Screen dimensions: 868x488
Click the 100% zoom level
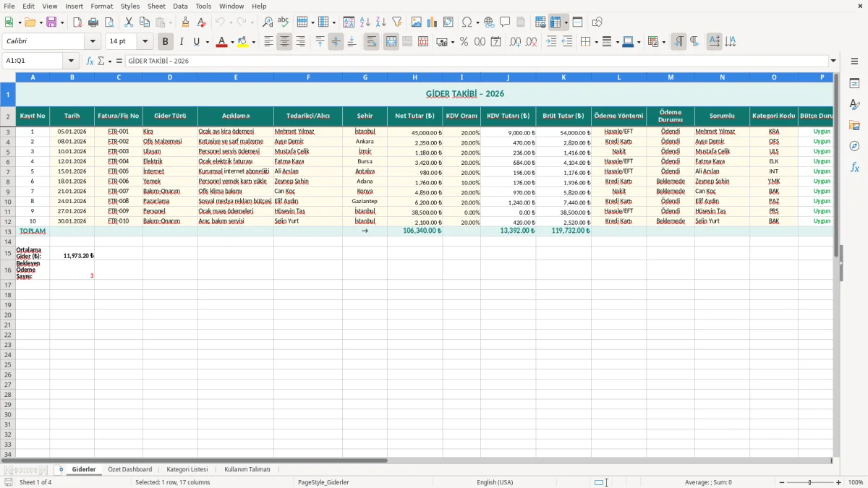pyautogui.click(x=856, y=482)
